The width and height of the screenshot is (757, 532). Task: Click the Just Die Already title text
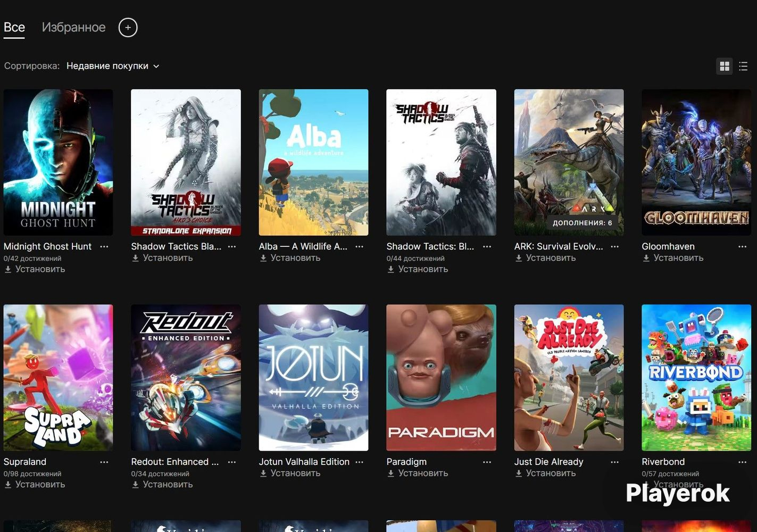click(x=548, y=462)
